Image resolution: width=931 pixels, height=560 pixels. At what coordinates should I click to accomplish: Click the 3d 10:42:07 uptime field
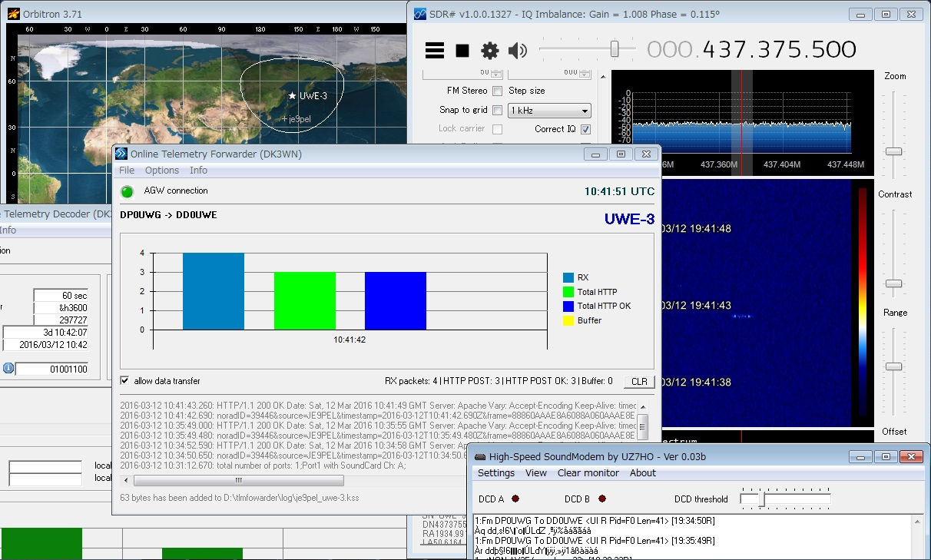pos(46,333)
